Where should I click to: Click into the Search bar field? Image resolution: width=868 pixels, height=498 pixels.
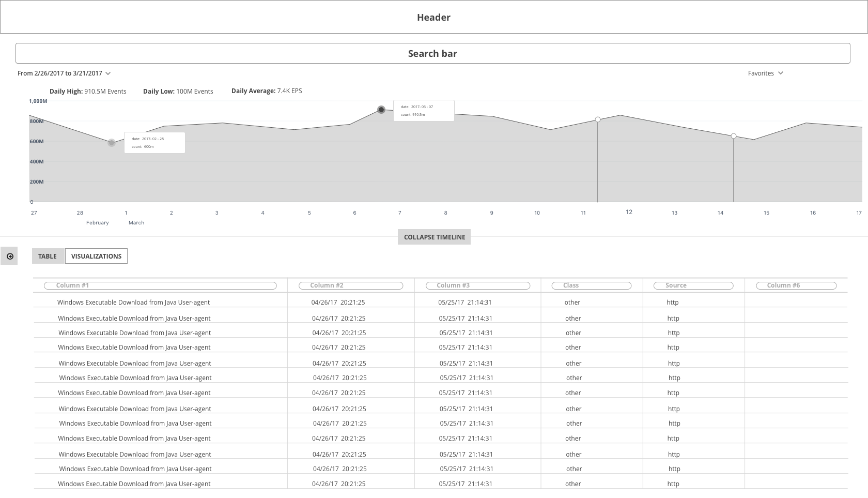tap(432, 53)
